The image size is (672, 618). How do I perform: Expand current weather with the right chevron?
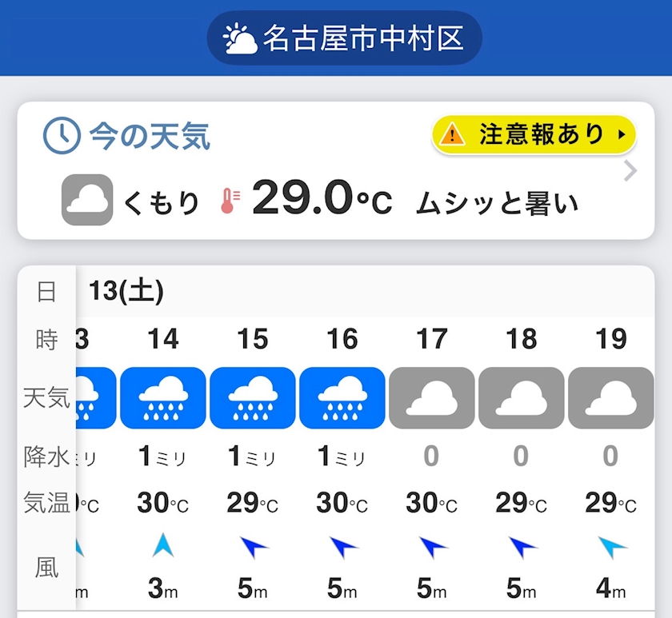pyautogui.click(x=630, y=171)
